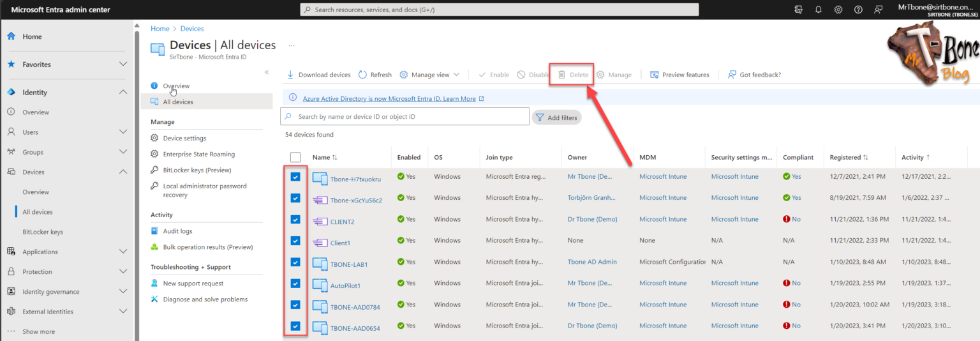Image resolution: width=980 pixels, height=341 pixels.
Task: Open Preview features
Action: click(x=679, y=75)
